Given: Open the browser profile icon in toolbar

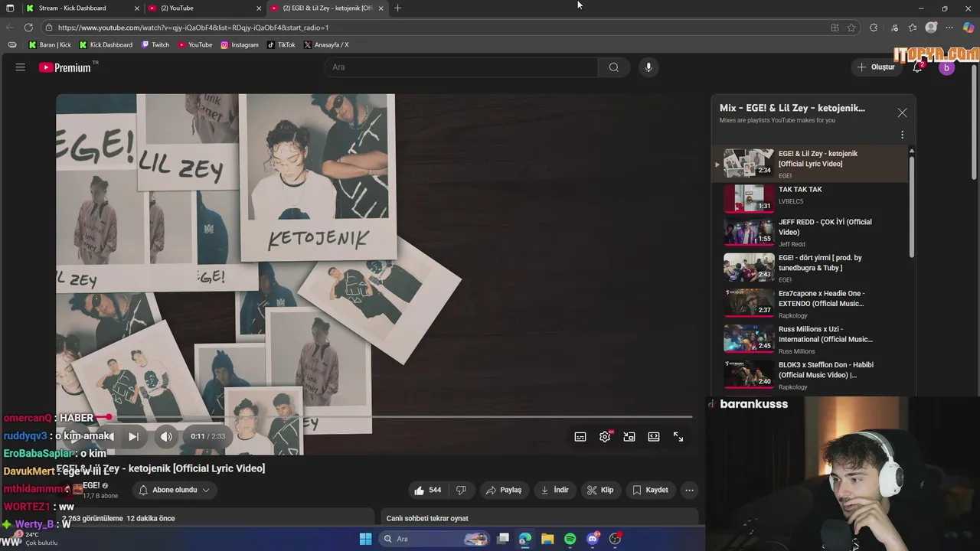Looking at the screenshot, I should (x=931, y=28).
